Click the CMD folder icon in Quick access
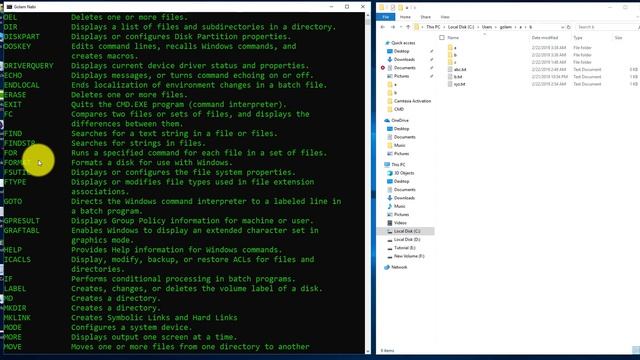The height and width of the screenshot is (360, 640). (390, 109)
